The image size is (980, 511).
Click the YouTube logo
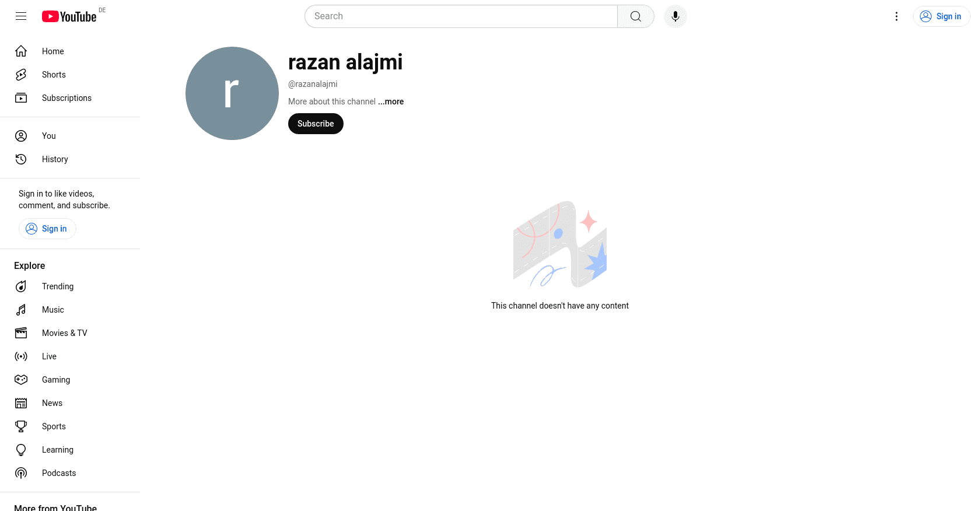coord(69,16)
